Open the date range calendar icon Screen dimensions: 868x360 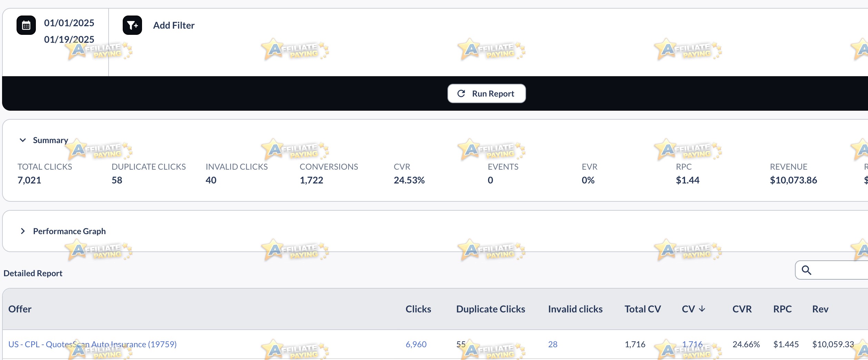[26, 25]
